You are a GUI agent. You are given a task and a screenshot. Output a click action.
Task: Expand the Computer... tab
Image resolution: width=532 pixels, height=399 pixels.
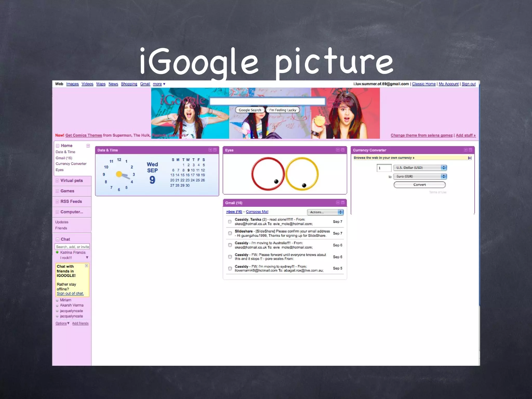[57, 212]
